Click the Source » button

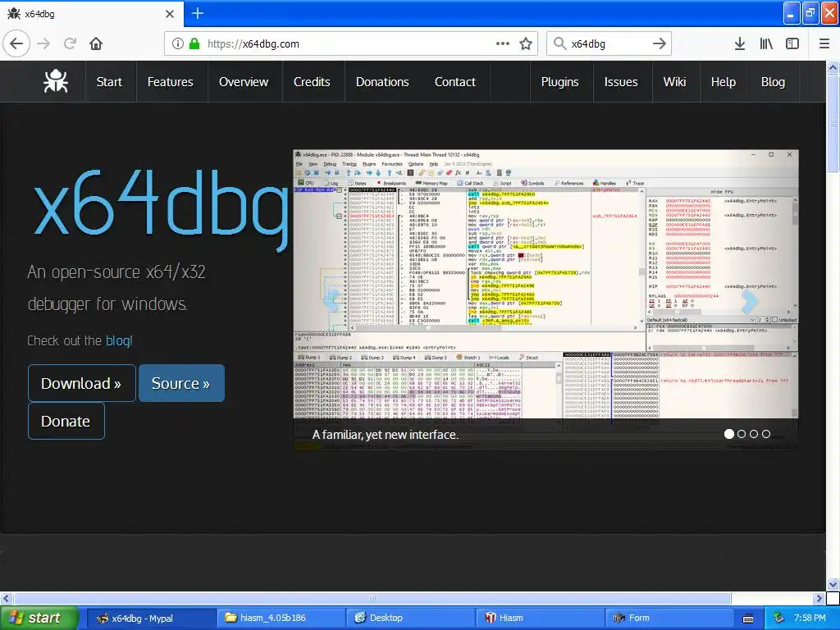pyautogui.click(x=181, y=383)
